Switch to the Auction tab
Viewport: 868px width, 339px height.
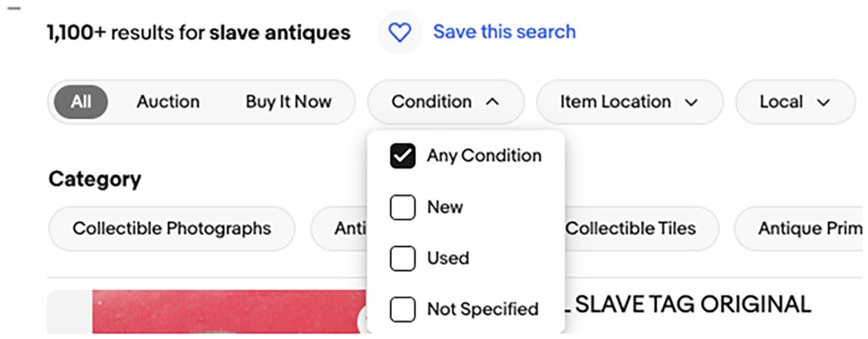(x=168, y=101)
